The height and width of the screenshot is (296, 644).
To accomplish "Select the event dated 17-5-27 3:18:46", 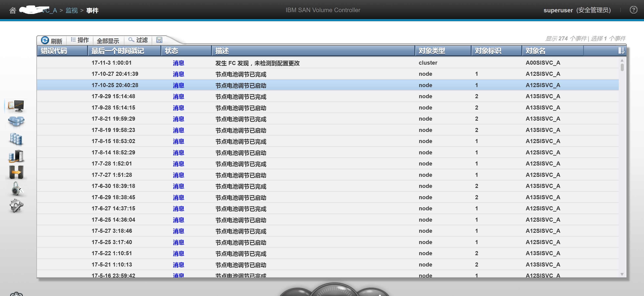I will point(327,231).
